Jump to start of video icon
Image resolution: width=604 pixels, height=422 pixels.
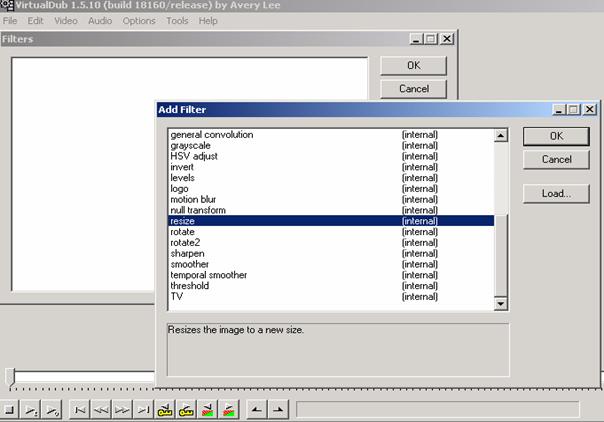81,409
